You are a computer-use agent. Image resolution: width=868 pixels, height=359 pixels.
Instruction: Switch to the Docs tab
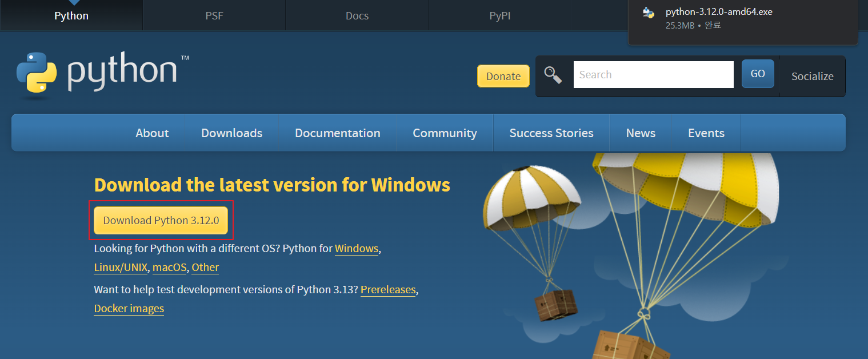tap(357, 15)
